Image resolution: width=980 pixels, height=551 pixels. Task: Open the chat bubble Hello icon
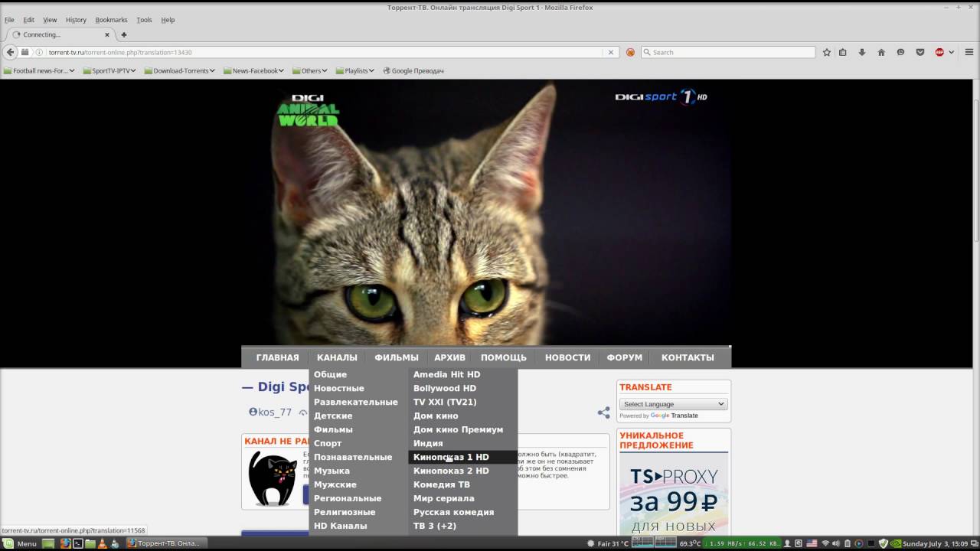click(x=900, y=52)
